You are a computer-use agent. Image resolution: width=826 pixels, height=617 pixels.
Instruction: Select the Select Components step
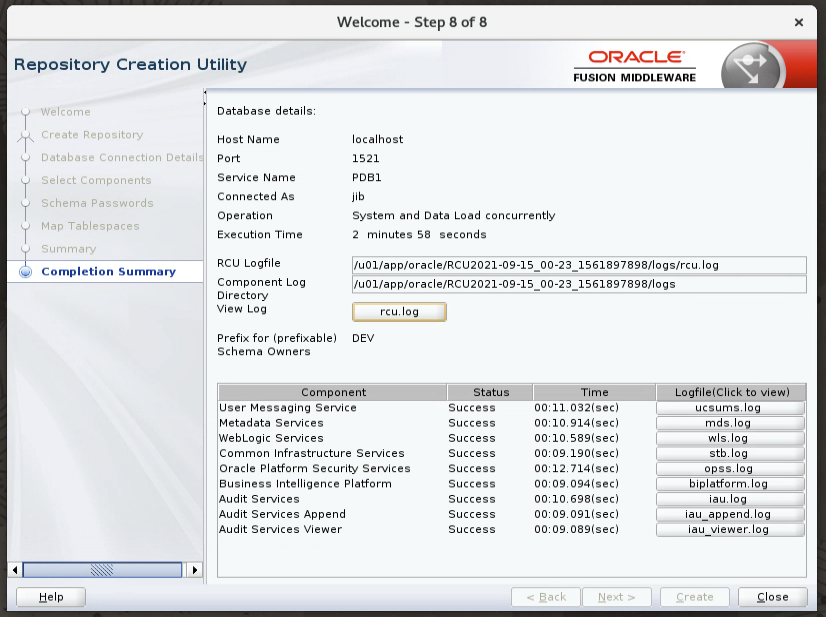pyautogui.click(x=96, y=180)
